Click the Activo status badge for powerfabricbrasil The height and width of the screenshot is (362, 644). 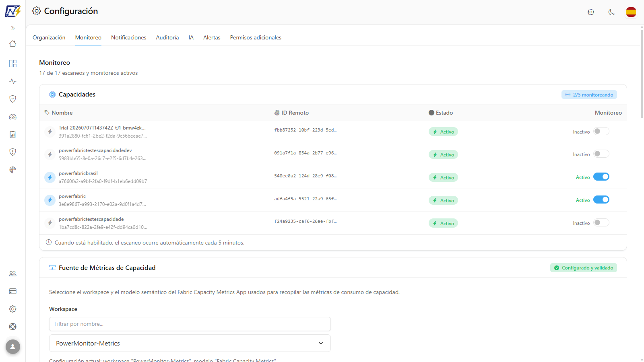tap(443, 177)
